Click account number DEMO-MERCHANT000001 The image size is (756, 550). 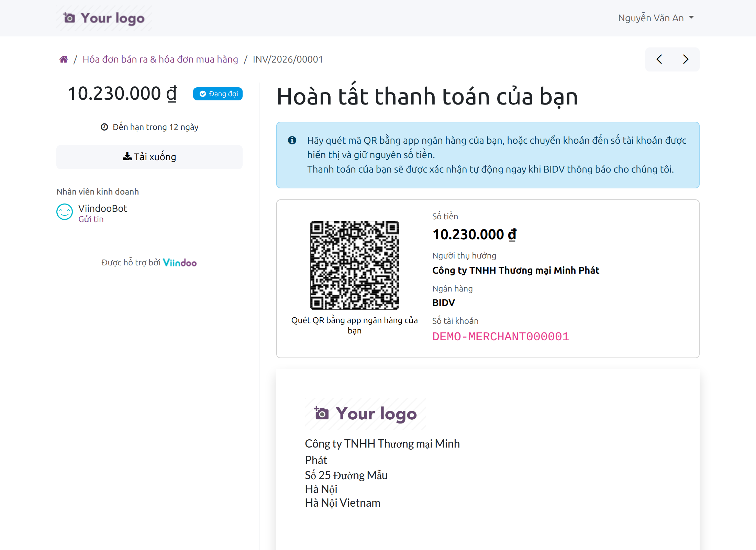click(501, 337)
